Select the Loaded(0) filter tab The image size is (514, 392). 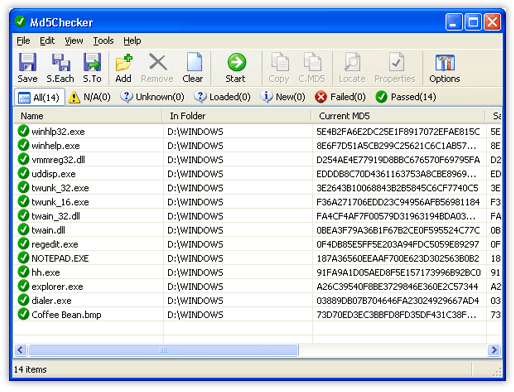[x=222, y=97]
